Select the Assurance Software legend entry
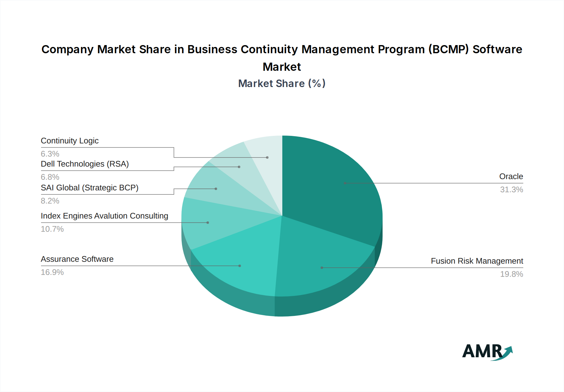Screen dimensions: 564x392 click(77, 259)
